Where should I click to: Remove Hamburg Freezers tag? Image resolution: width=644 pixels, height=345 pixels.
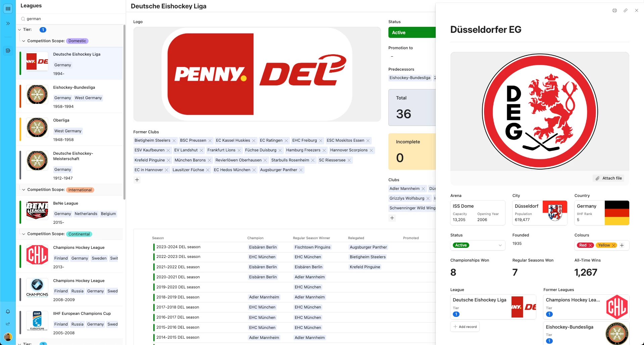click(324, 150)
